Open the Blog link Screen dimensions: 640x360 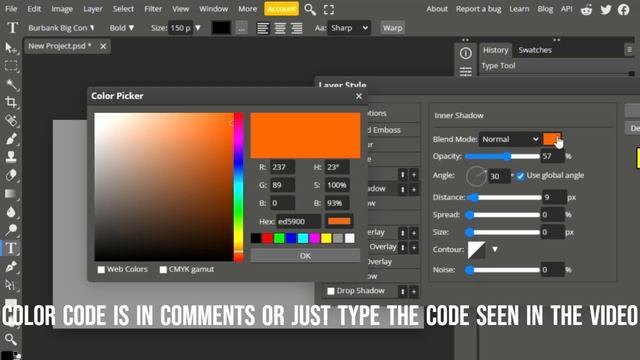tap(544, 9)
